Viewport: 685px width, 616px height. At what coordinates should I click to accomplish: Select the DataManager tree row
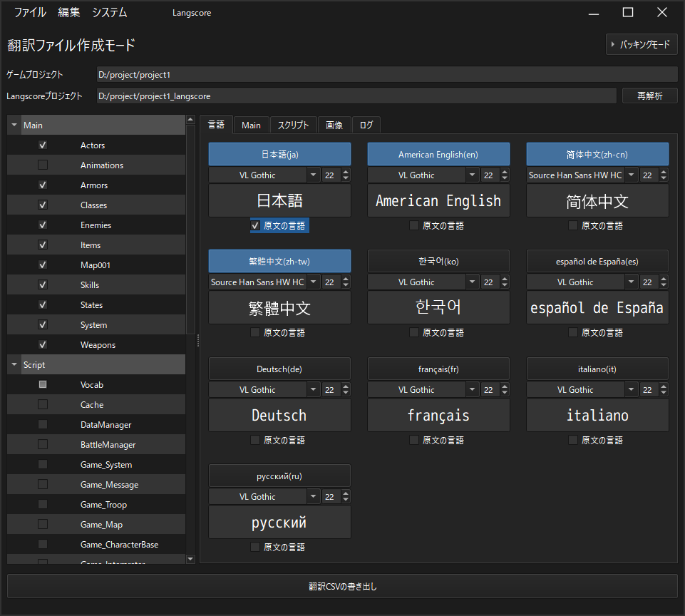(96, 425)
